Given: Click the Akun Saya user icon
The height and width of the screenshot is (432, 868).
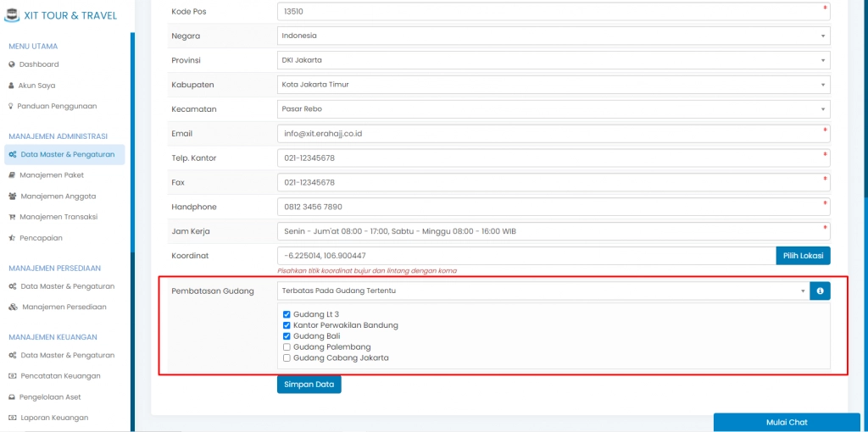Looking at the screenshot, I should [12, 86].
